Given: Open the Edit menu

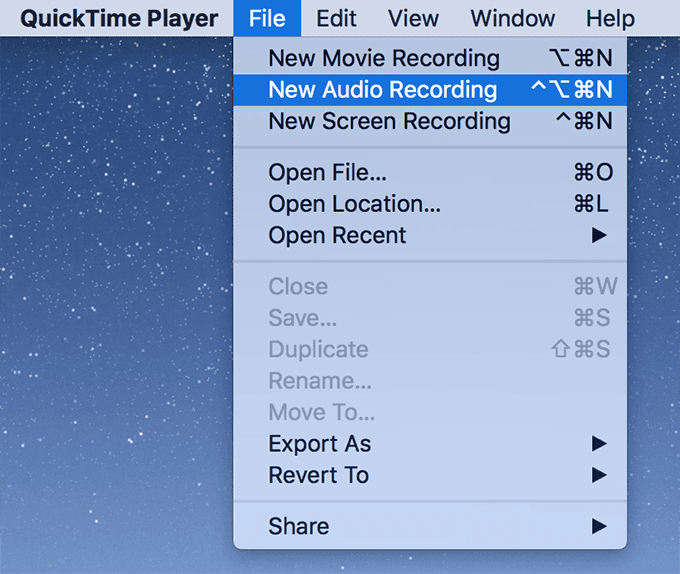Looking at the screenshot, I should pyautogui.click(x=336, y=18).
